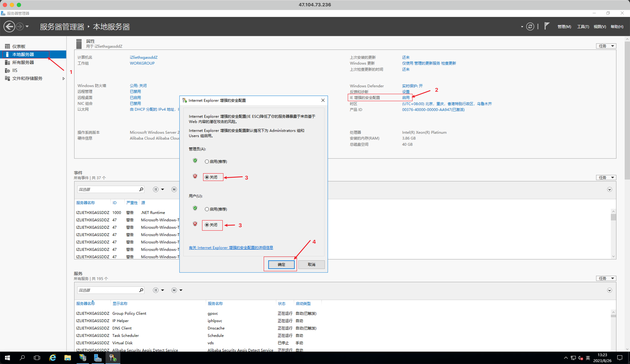Launch Internet Explorer from the taskbar

(53, 358)
